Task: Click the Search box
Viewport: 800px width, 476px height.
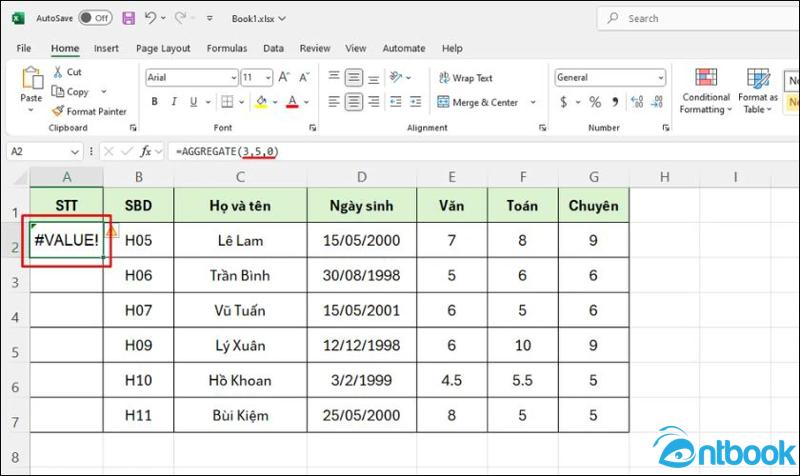Action: click(x=699, y=18)
